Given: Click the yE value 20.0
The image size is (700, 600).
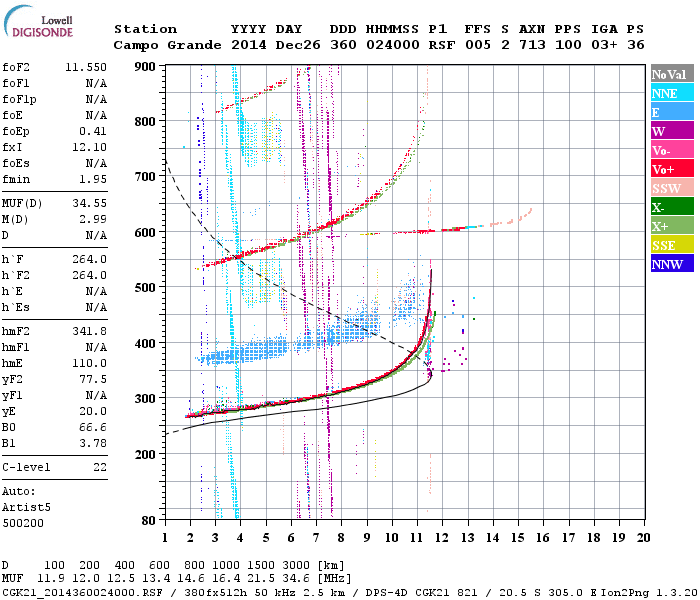Looking at the screenshot, I should coord(93,412).
